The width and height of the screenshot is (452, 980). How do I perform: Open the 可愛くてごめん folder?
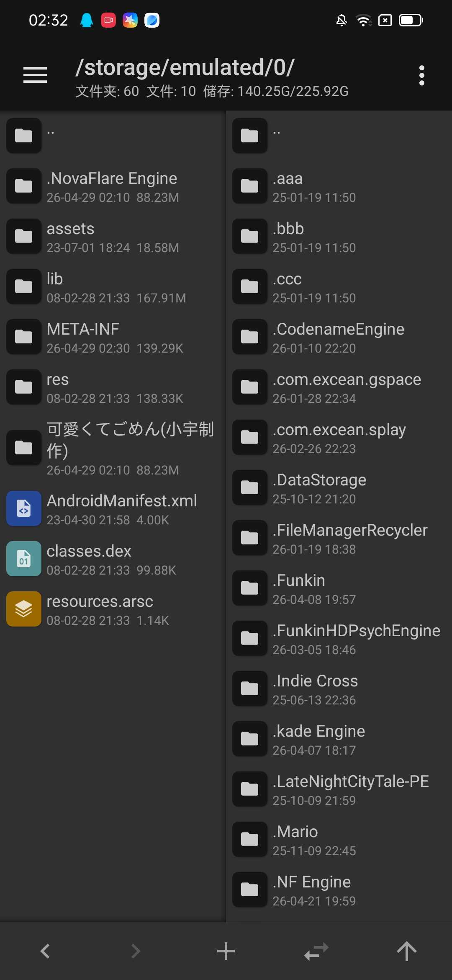(x=130, y=447)
